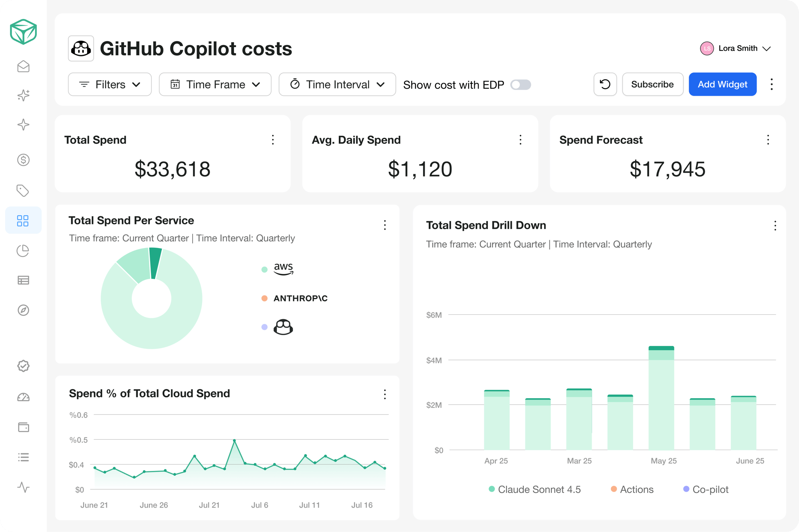Click the Subscribe button
The image size is (799, 532).
coord(652,84)
